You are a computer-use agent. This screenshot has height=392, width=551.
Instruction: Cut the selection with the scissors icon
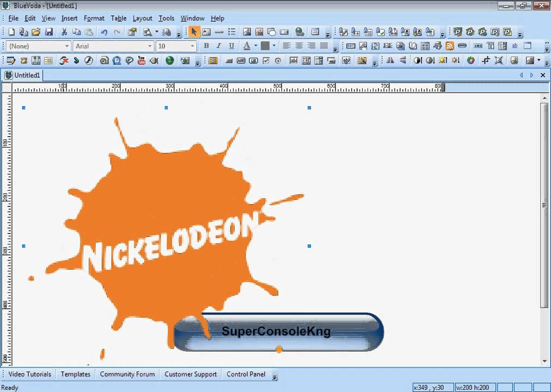tap(64, 32)
